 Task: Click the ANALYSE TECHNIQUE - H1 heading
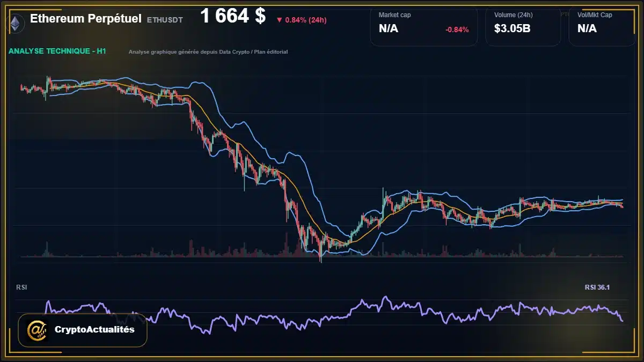click(57, 51)
